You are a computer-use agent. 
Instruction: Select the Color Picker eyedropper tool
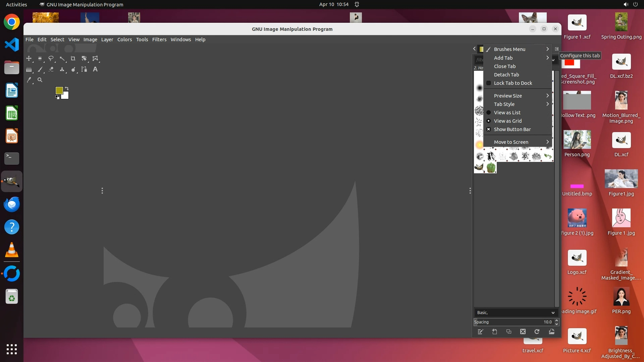click(x=29, y=80)
